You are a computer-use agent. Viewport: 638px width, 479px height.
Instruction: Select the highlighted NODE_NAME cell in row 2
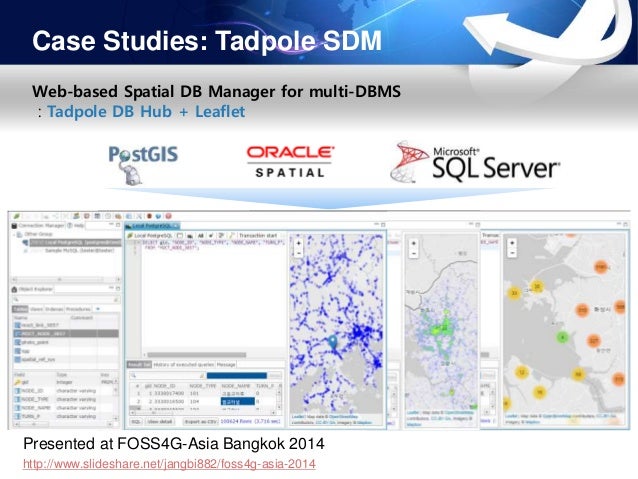pyautogui.click(x=238, y=402)
